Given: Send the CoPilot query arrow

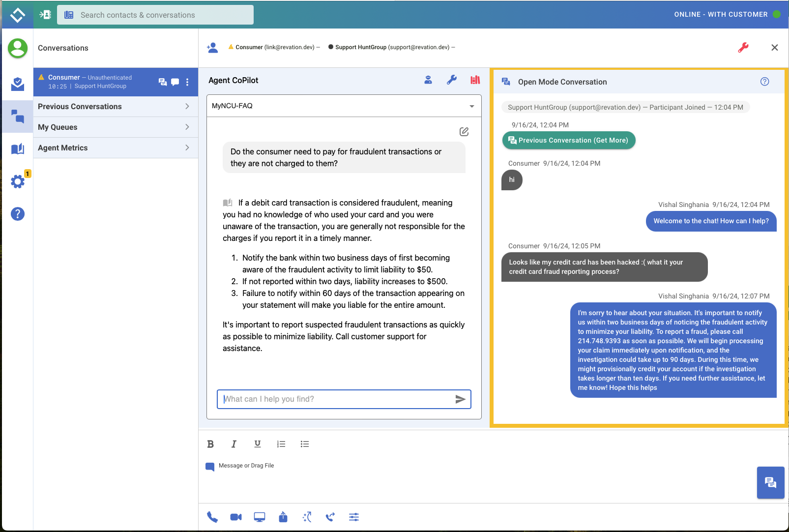Looking at the screenshot, I should (x=460, y=399).
